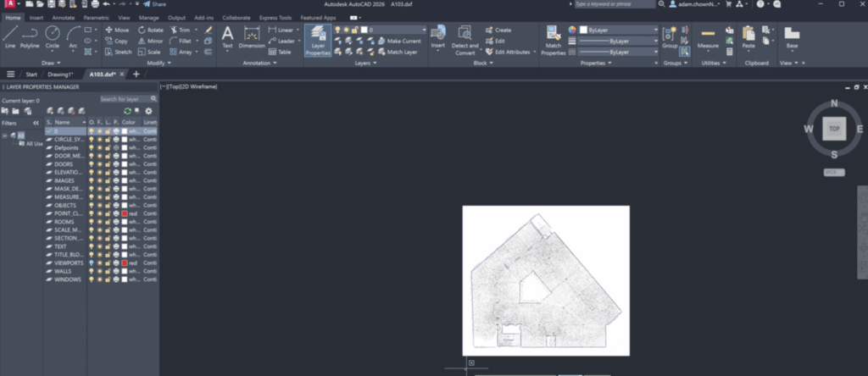Switch to the Annotate ribbon tab

coord(63,17)
